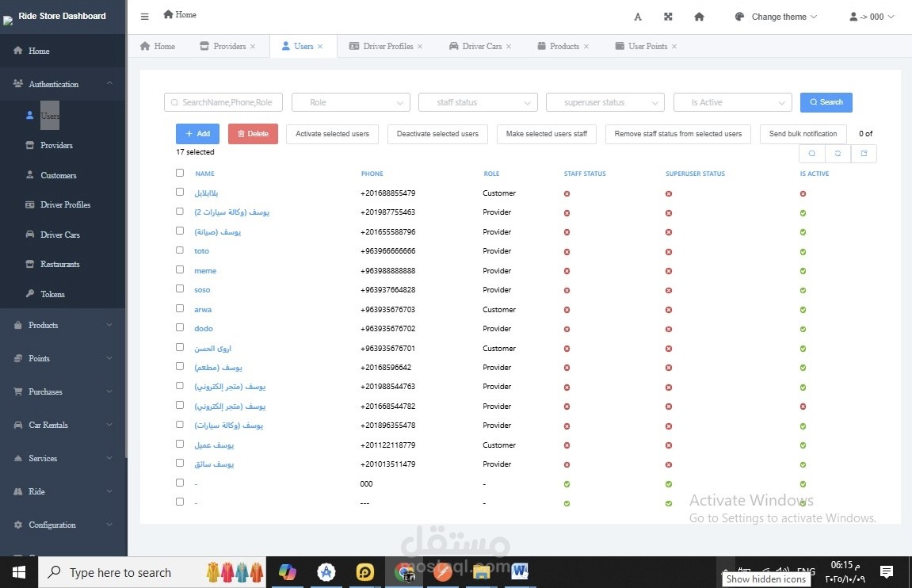Open the arwa user link
The width and height of the screenshot is (912, 588).
[203, 309]
